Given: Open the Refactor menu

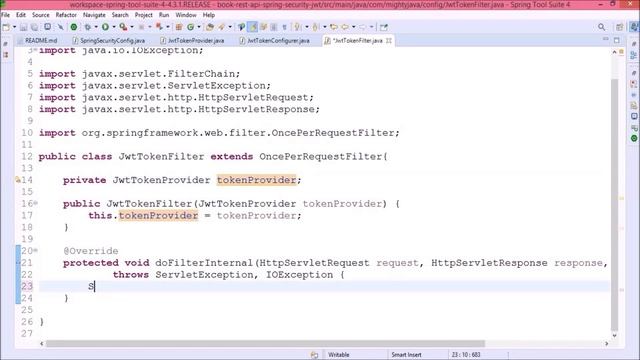Looking at the screenshot, I should tap(66, 15).
